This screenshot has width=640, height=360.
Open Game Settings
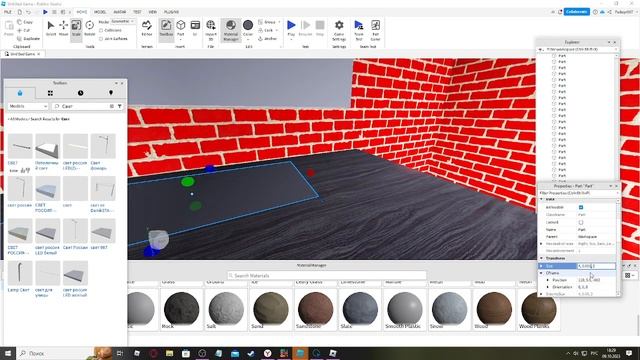[x=339, y=29]
